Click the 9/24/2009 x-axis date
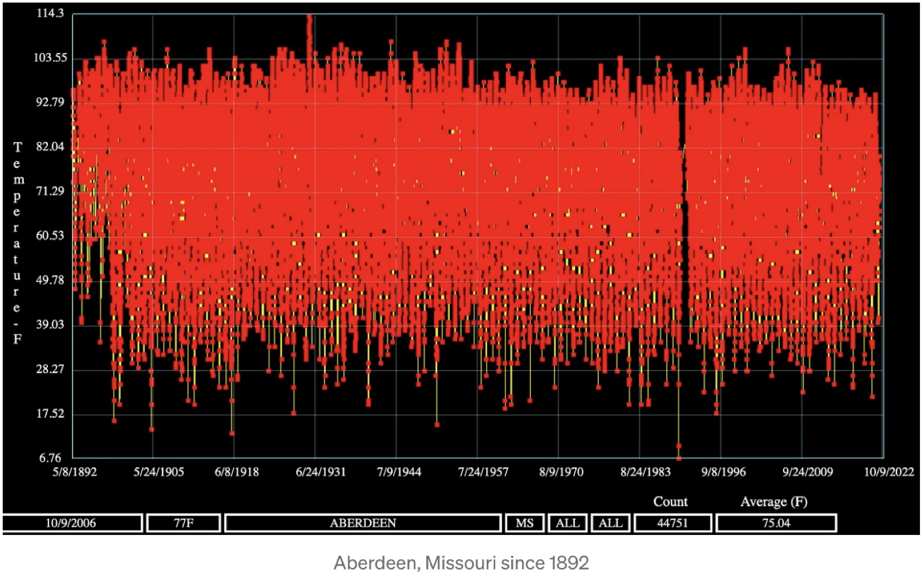Viewport: 924px width, 576px height. [808, 472]
